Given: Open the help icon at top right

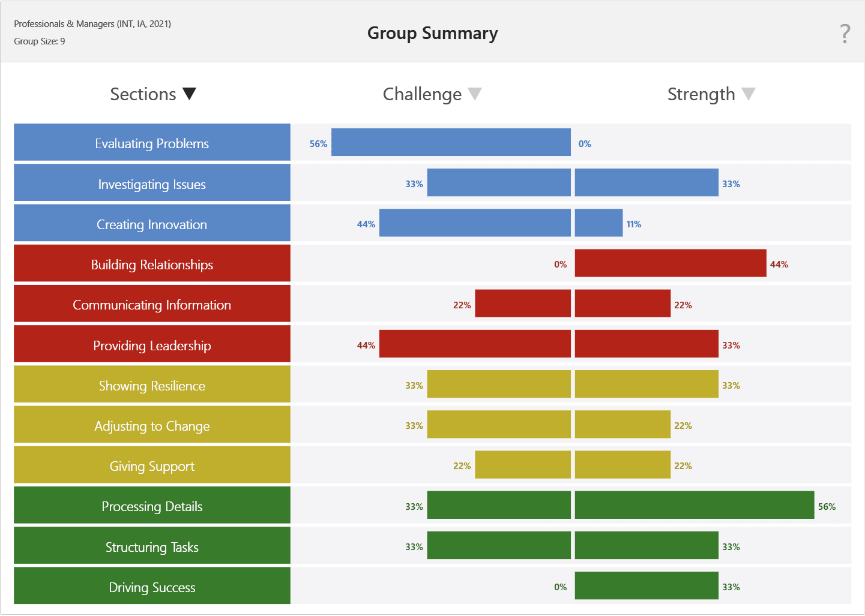Looking at the screenshot, I should tap(844, 34).
